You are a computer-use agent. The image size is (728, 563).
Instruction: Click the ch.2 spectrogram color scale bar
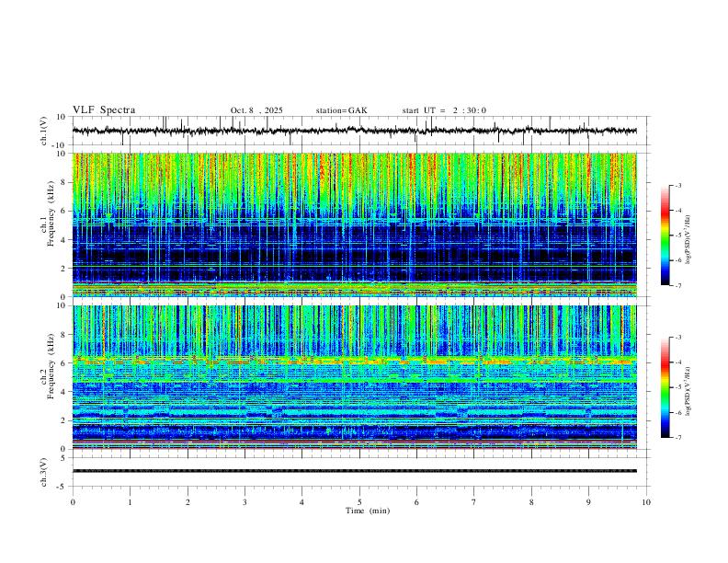pyautogui.click(x=665, y=387)
